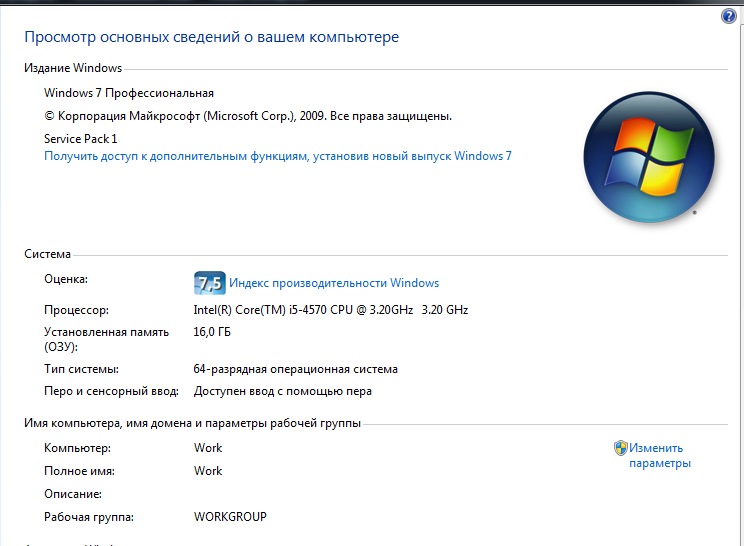Click the Компьютер: label

click(77, 448)
